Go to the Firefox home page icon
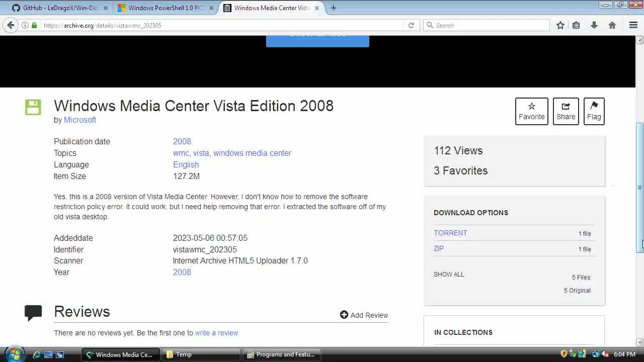Viewport: 644px width, 362px height. coord(612,25)
